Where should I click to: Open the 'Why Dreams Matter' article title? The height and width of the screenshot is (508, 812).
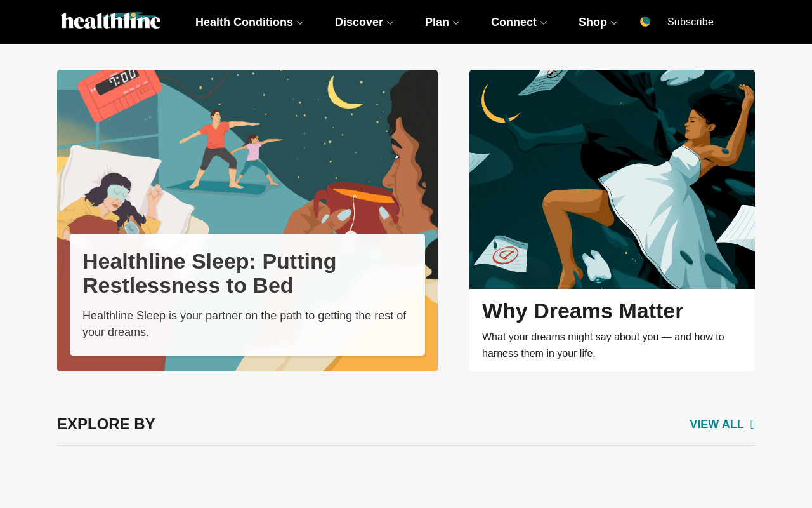coord(582,311)
